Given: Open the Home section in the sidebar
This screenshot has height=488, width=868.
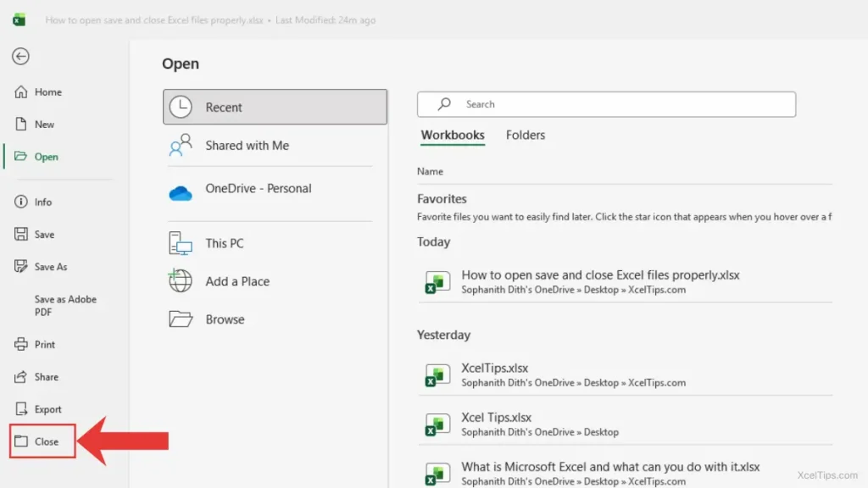Looking at the screenshot, I should click(x=44, y=91).
